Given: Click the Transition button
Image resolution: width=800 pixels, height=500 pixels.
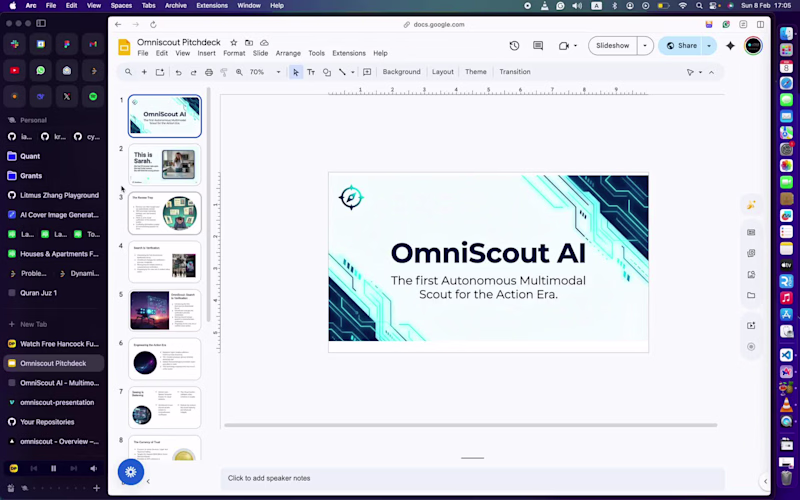Looking at the screenshot, I should click(515, 72).
